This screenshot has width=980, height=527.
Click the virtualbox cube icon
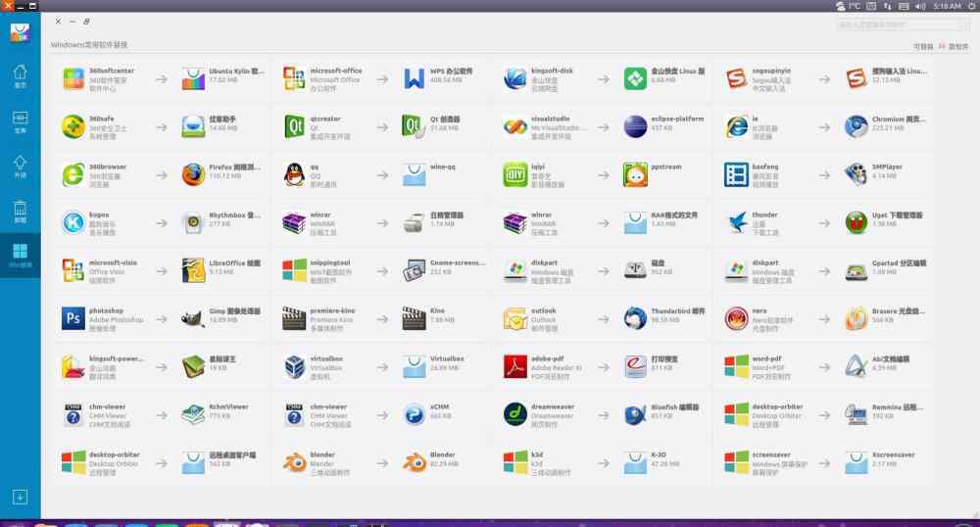(x=294, y=367)
